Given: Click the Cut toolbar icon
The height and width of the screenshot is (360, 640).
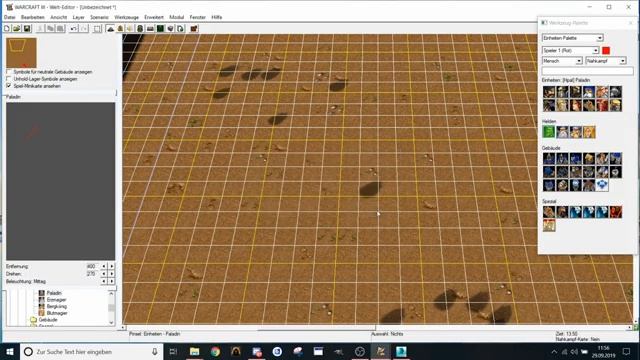Looking at the screenshot, I should pos(40,29).
